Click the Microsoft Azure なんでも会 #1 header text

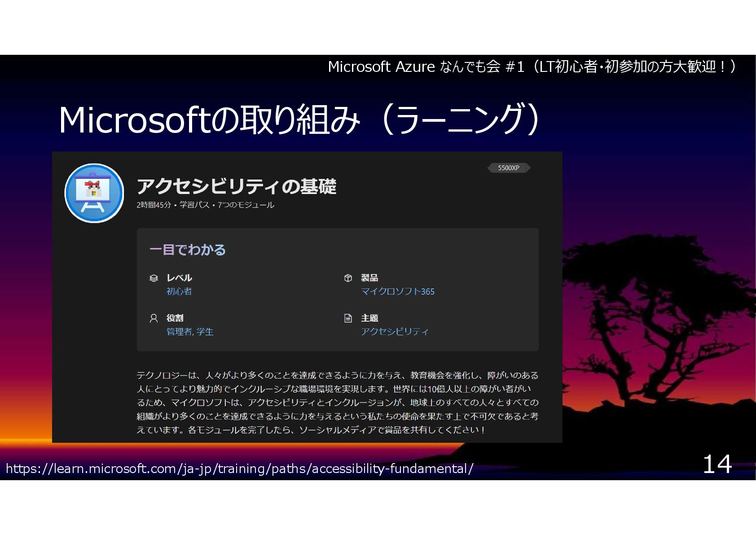point(532,67)
